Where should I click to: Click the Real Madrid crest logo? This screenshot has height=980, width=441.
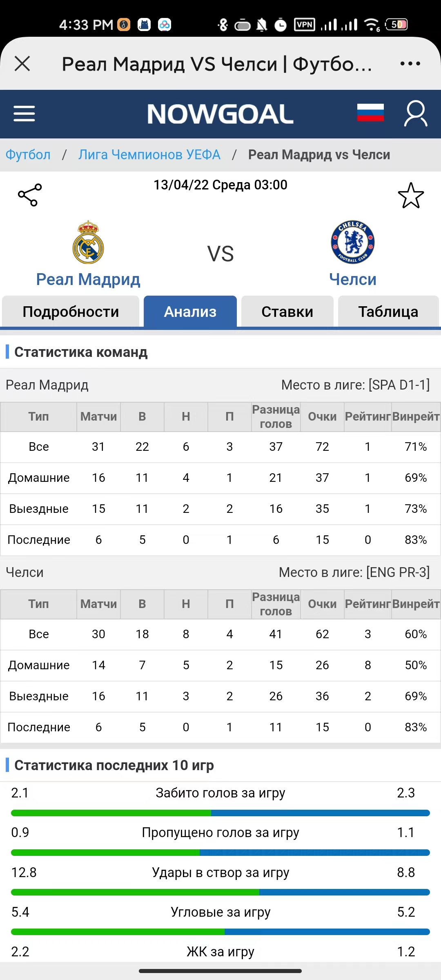click(88, 242)
